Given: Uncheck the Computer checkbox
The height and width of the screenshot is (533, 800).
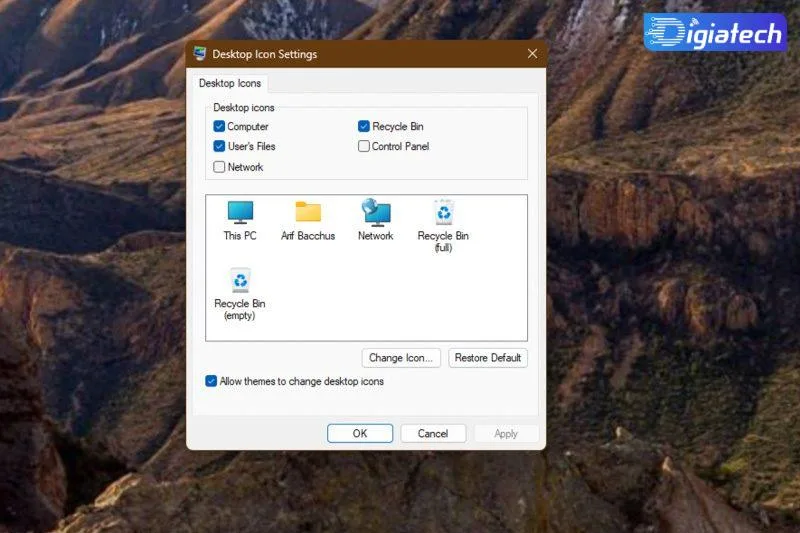Looking at the screenshot, I should pyautogui.click(x=219, y=126).
